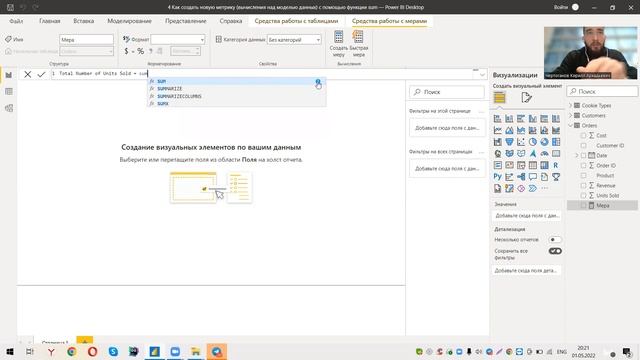The width and height of the screenshot is (640, 360).
Task: Commit the formula with the checkmark icon
Action: (x=41, y=74)
